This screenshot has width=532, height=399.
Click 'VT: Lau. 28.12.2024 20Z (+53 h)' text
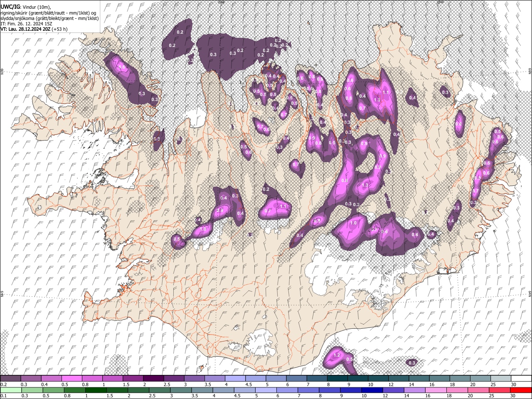[34, 29]
